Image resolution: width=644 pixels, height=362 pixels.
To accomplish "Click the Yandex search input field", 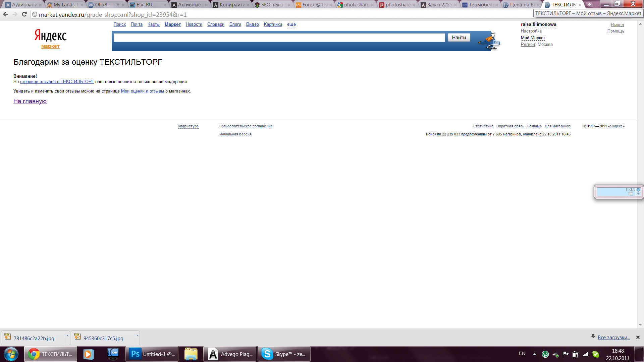I will tap(279, 38).
